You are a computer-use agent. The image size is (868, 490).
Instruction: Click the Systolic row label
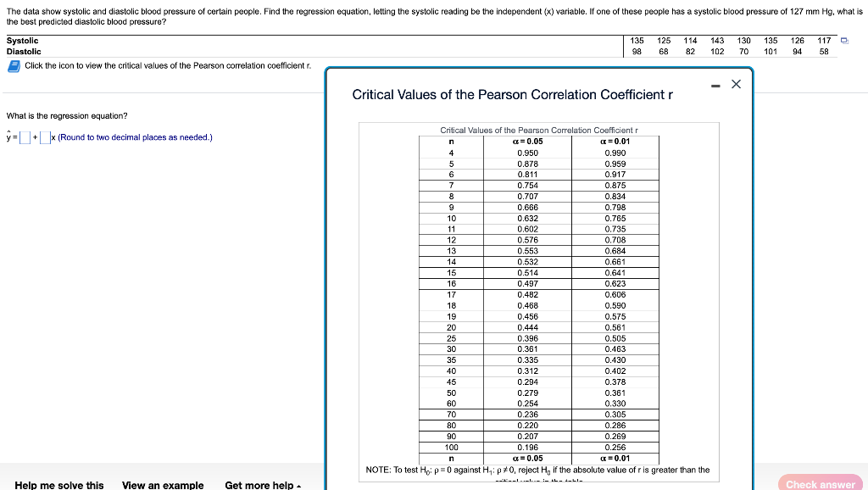[22, 41]
